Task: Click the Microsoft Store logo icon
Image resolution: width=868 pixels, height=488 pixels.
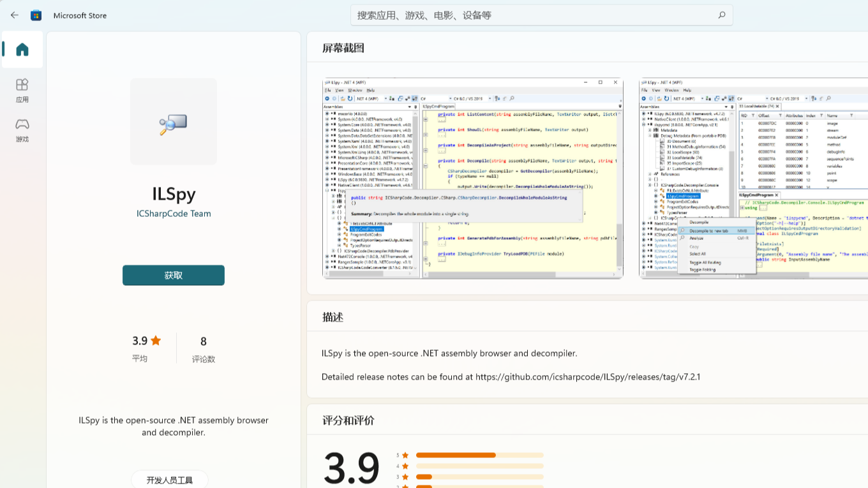Action: tap(36, 15)
